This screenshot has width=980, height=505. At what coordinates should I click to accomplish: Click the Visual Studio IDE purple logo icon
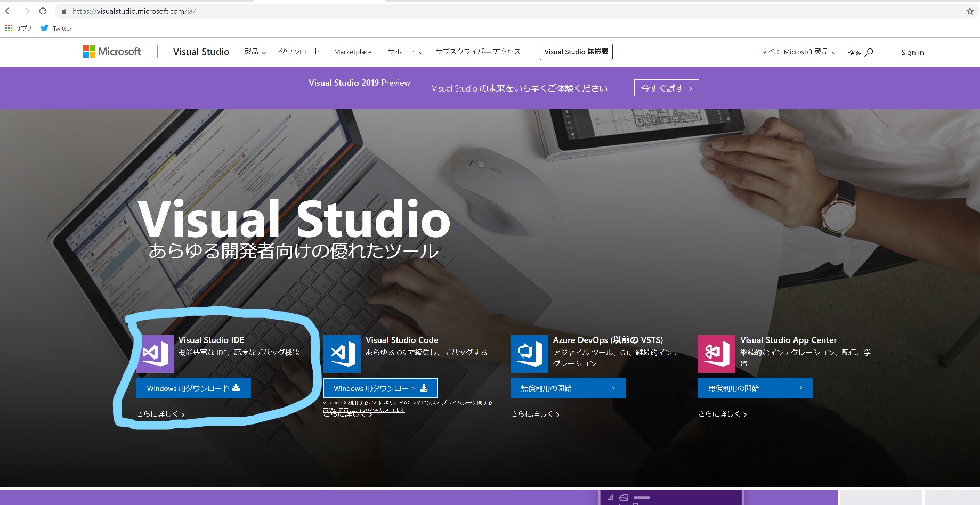coord(155,354)
